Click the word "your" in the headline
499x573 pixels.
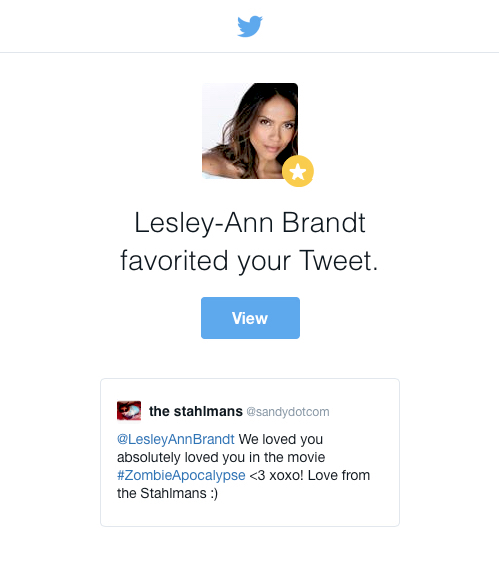[x=264, y=262]
